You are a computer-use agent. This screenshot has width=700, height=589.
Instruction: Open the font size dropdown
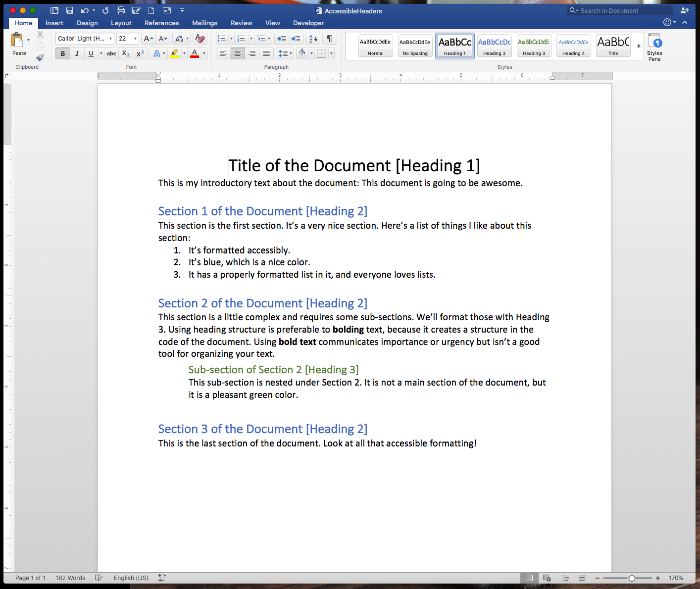[x=135, y=38]
